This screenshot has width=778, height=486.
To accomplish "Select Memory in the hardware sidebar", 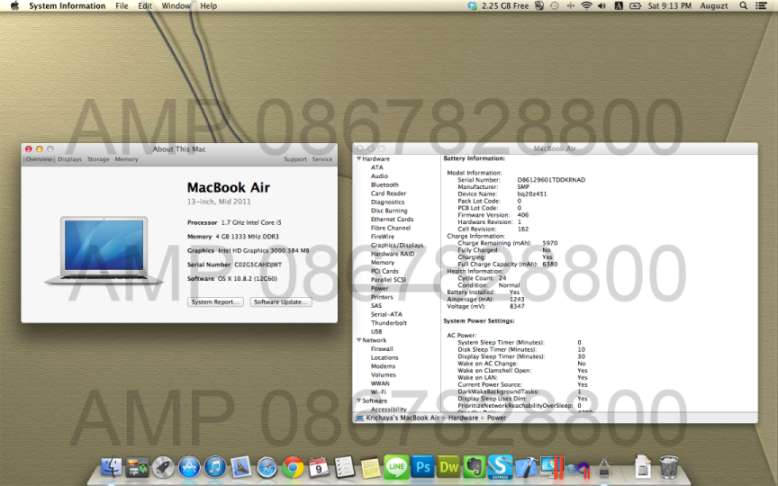I will click(382, 263).
